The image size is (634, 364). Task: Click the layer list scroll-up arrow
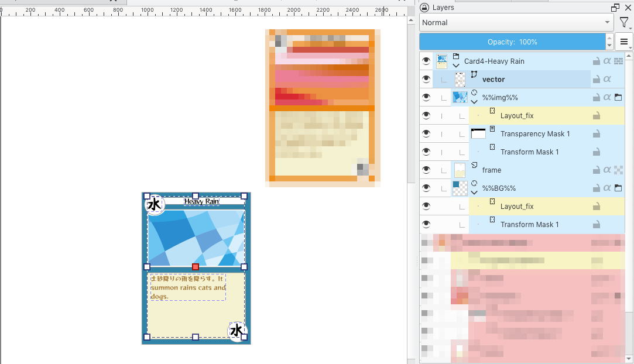tap(629, 56)
